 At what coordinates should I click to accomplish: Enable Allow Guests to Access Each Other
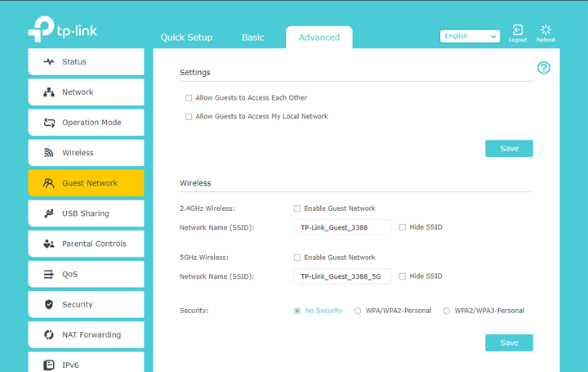pos(189,98)
